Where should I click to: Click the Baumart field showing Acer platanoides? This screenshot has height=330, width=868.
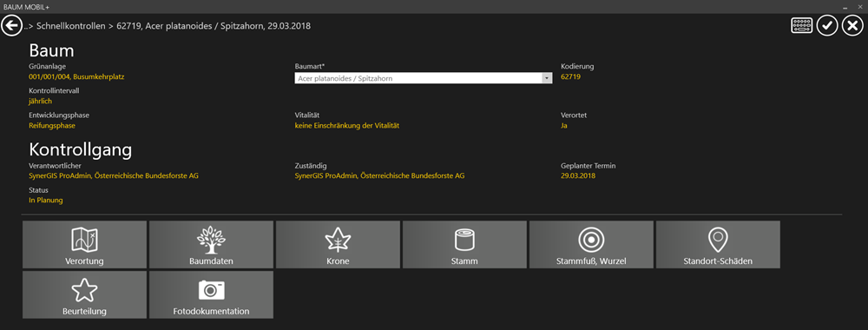coord(424,78)
